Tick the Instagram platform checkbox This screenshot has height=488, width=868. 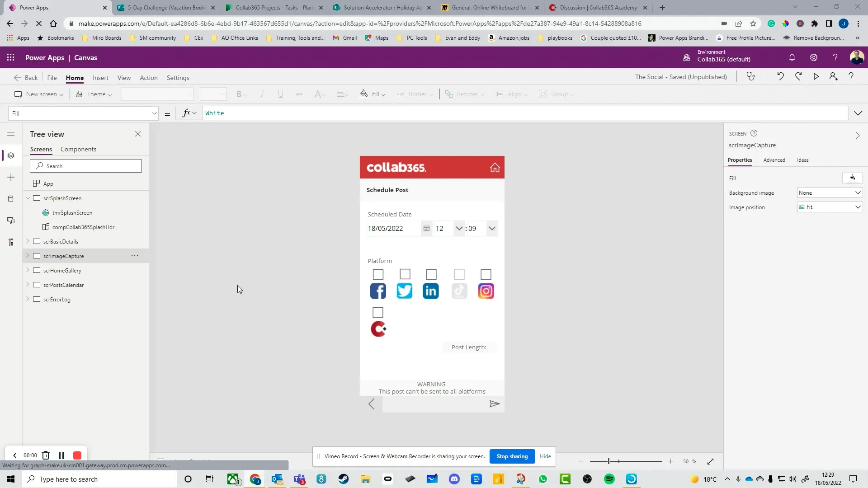pyautogui.click(x=486, y=274)
